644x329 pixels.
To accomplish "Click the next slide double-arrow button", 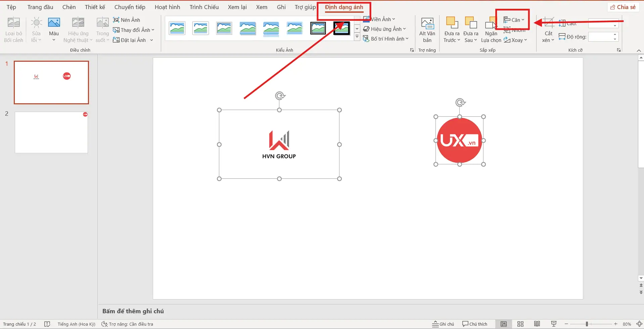I will 641,292.
